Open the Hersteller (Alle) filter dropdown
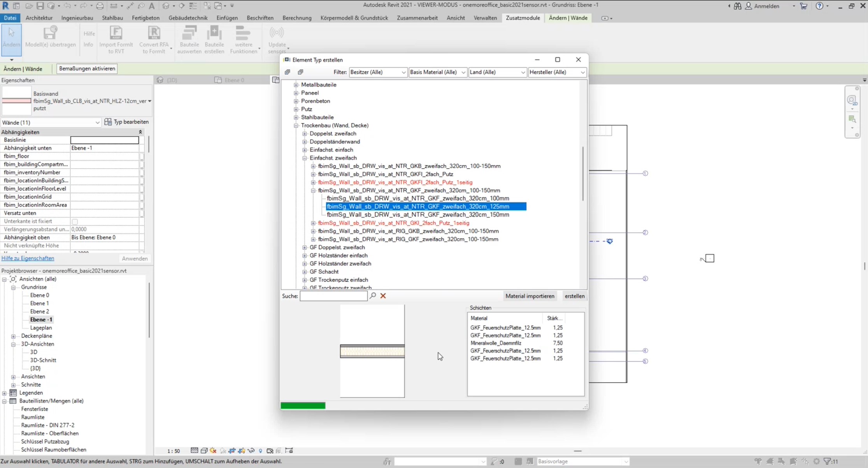Screen dimensions: 868x468 coord(557,72)
